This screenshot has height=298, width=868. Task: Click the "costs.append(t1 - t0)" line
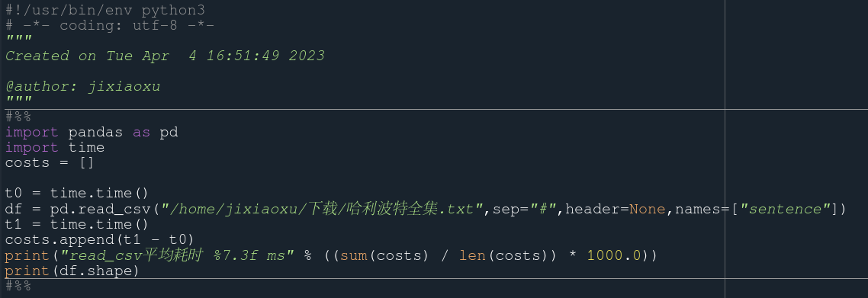tap(100, 240)
